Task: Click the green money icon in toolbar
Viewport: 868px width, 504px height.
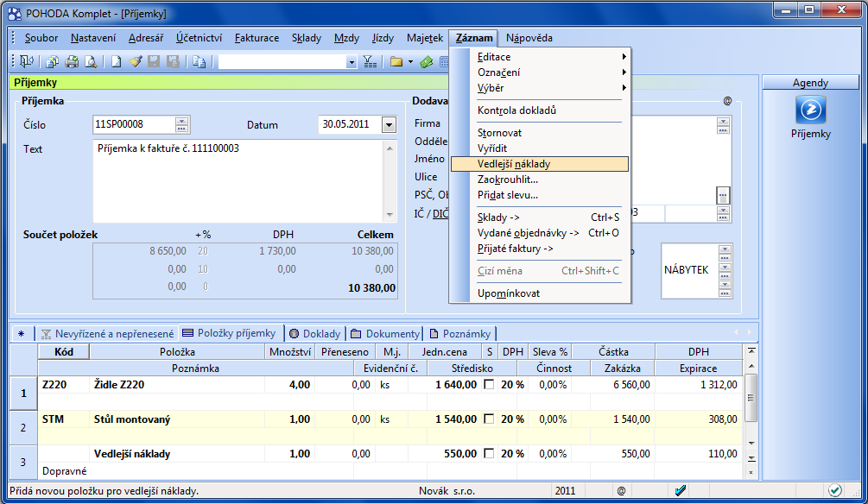Action: pos(427,61)
